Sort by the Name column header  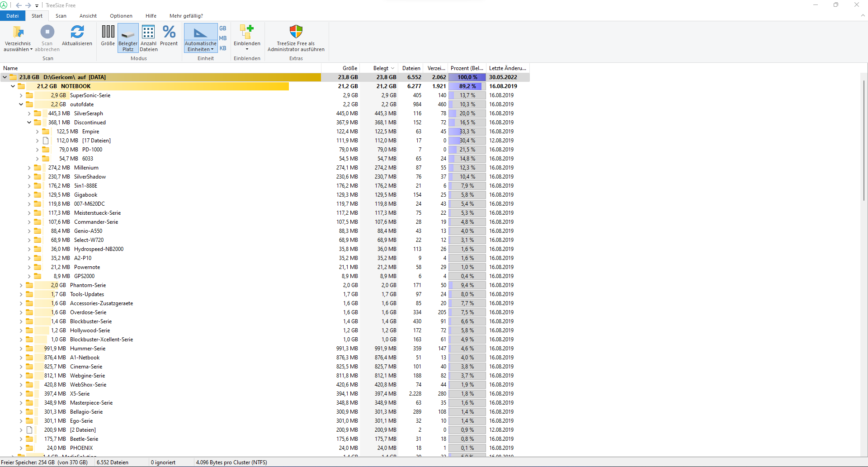pyautogui.click(x=160, y=68)
